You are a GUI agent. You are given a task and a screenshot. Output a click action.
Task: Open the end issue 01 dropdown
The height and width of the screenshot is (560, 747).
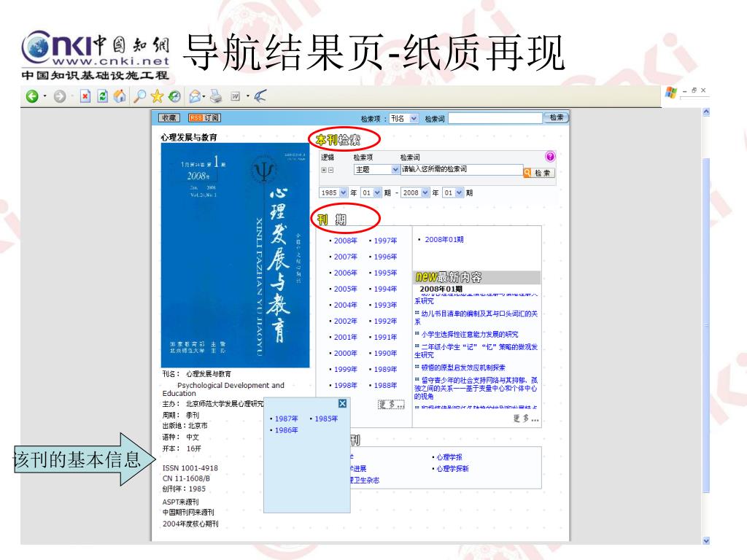pos(460,192)
